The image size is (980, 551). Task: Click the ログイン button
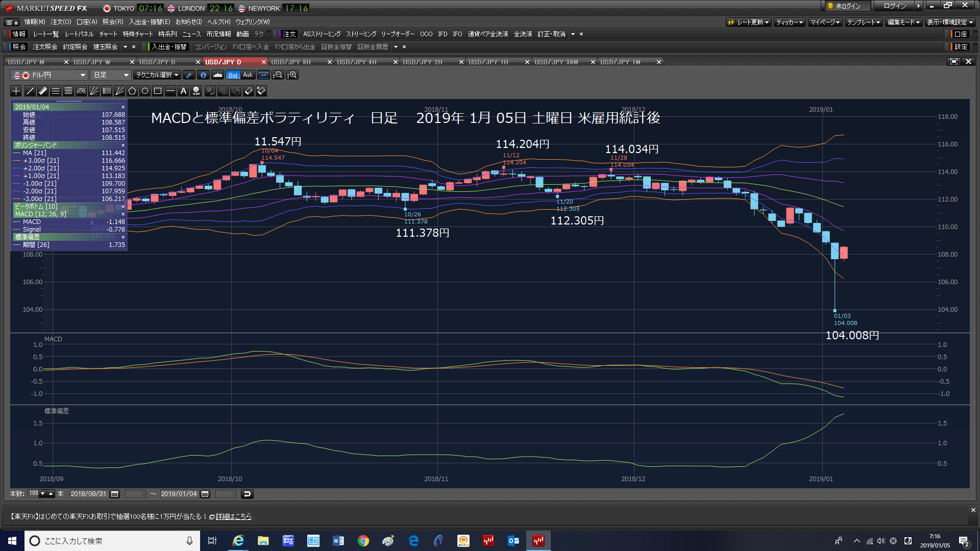pos(895,6)
